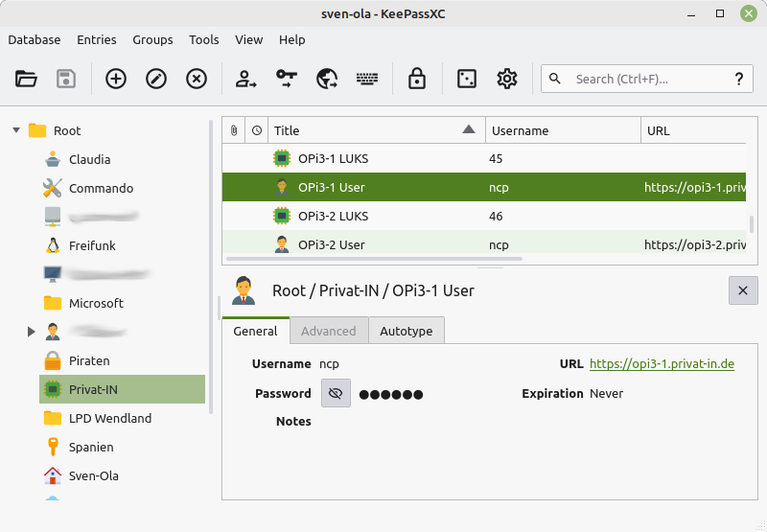Open password generator dice icon

pos(467,79)
